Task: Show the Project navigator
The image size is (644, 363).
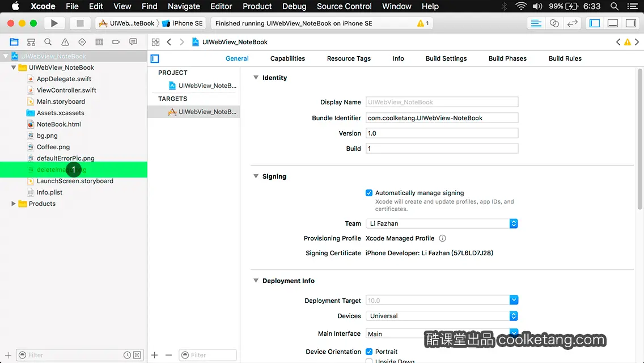Action: [14, 42]
